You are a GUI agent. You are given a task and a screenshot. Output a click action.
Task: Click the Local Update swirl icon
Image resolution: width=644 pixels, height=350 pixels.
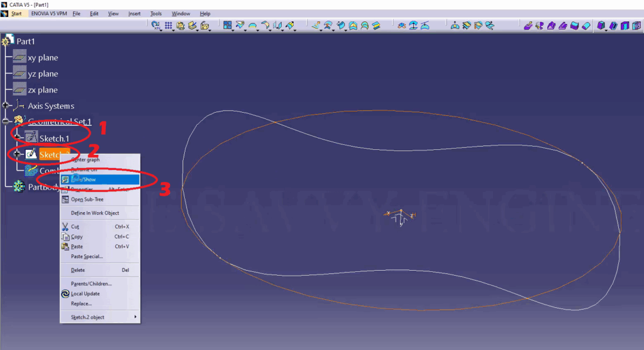click(65, 293)
